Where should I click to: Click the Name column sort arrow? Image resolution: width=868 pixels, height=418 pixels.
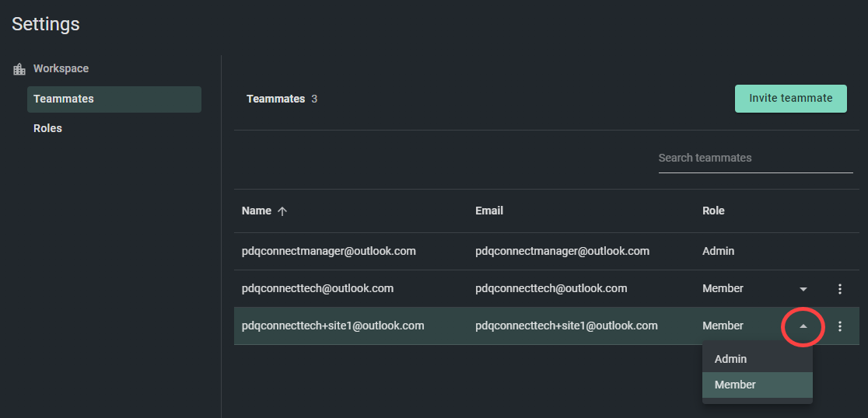coord(282,211)
